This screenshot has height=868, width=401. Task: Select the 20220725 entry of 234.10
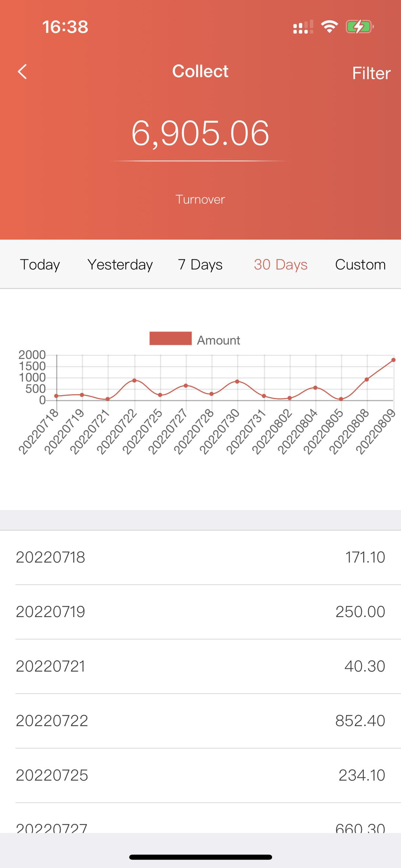point(200,776)
